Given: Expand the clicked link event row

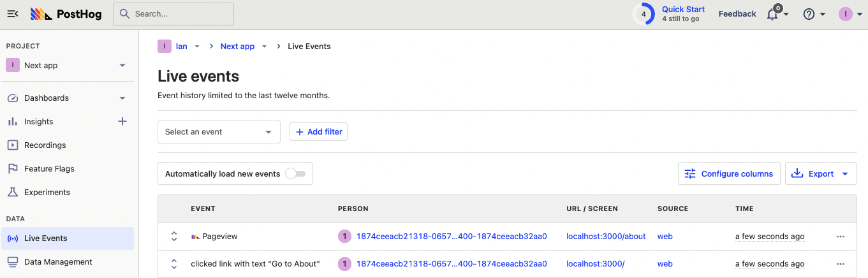Looking at the screenshot, I should pos(173,264).
